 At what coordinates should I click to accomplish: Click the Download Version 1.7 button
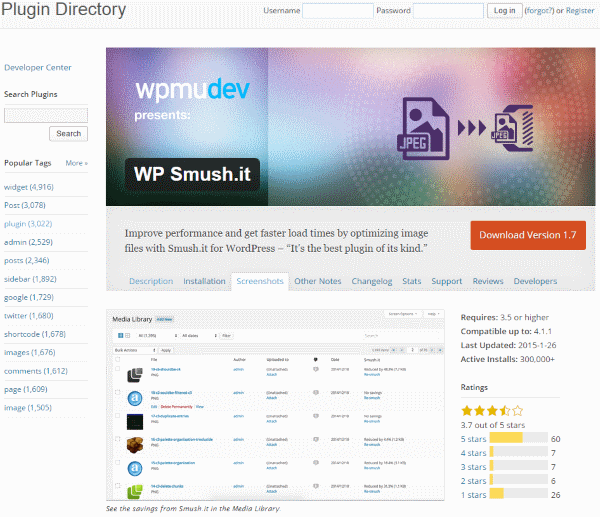coord(528,235)
